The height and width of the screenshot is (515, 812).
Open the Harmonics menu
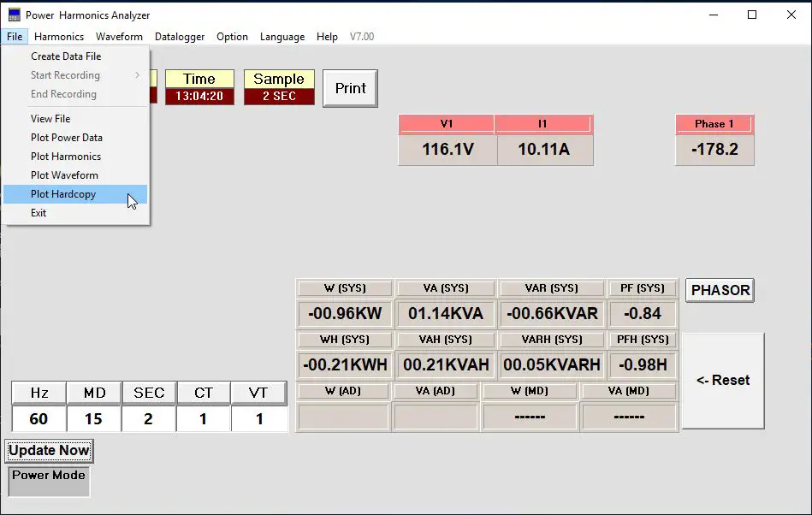(58, 37)
